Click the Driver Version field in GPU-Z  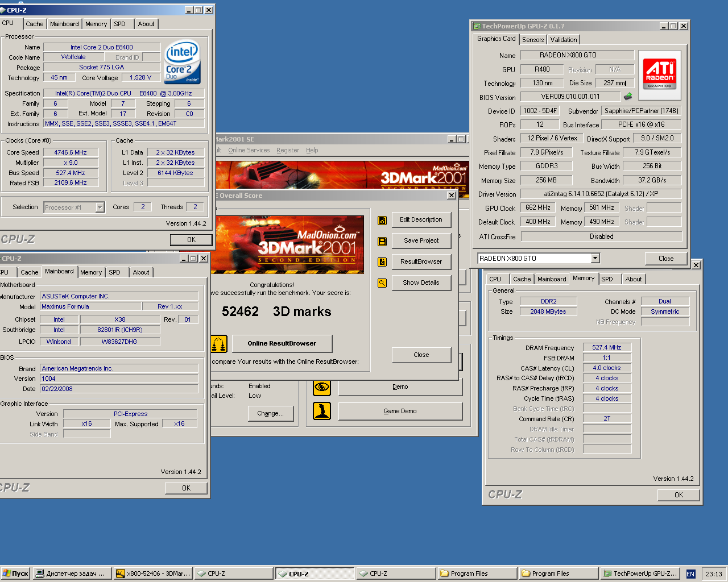(x=601, y=194)
